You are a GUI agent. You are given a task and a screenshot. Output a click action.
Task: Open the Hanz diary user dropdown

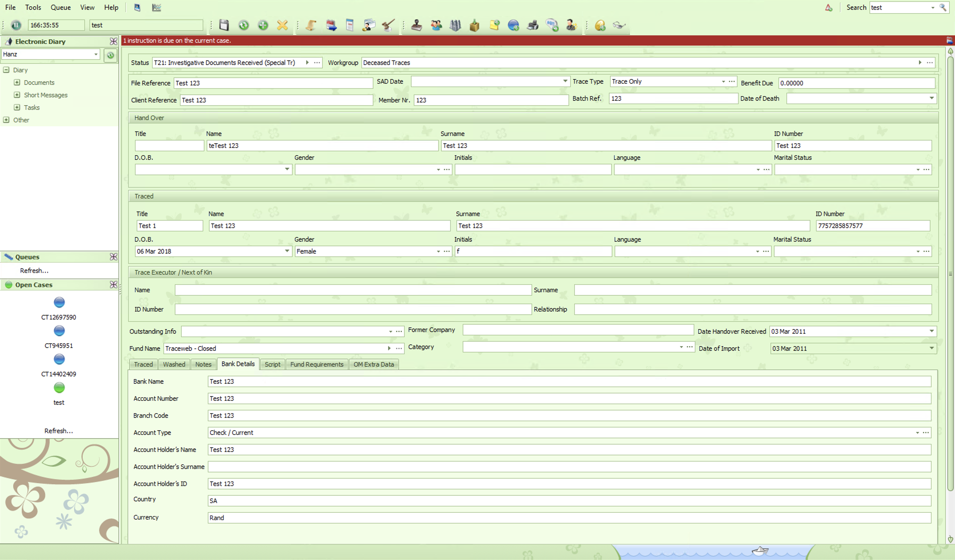(96, 55)
